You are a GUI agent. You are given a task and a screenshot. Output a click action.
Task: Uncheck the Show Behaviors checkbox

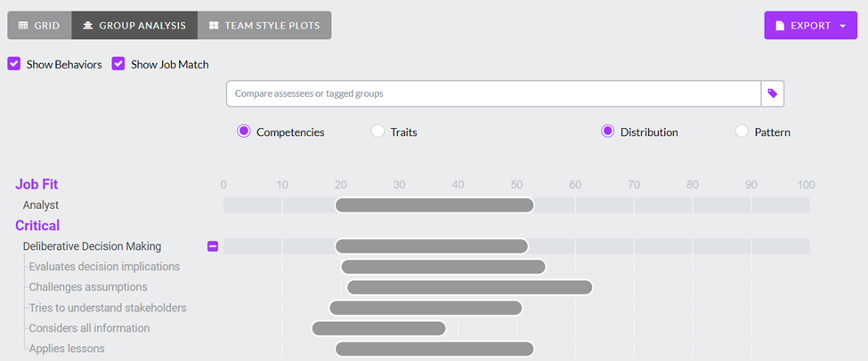pos(14,64)
